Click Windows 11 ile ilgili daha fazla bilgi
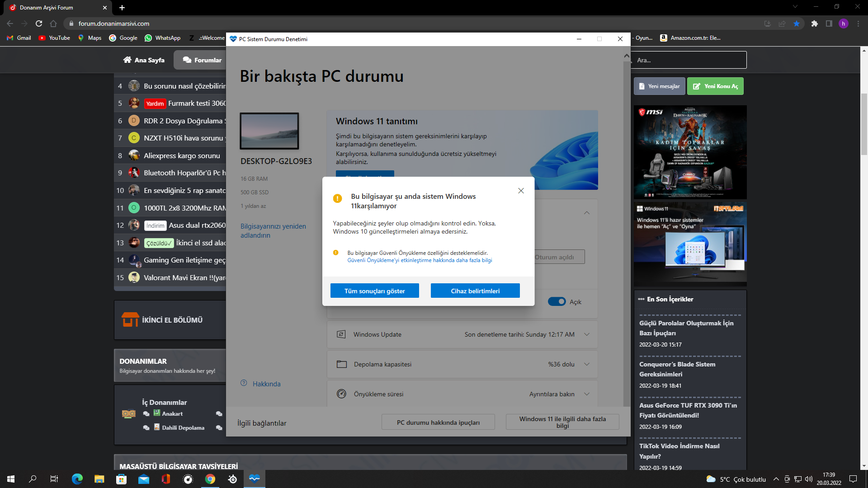The height and width of the screenshot is (488, 868). [x=562, y=422]
